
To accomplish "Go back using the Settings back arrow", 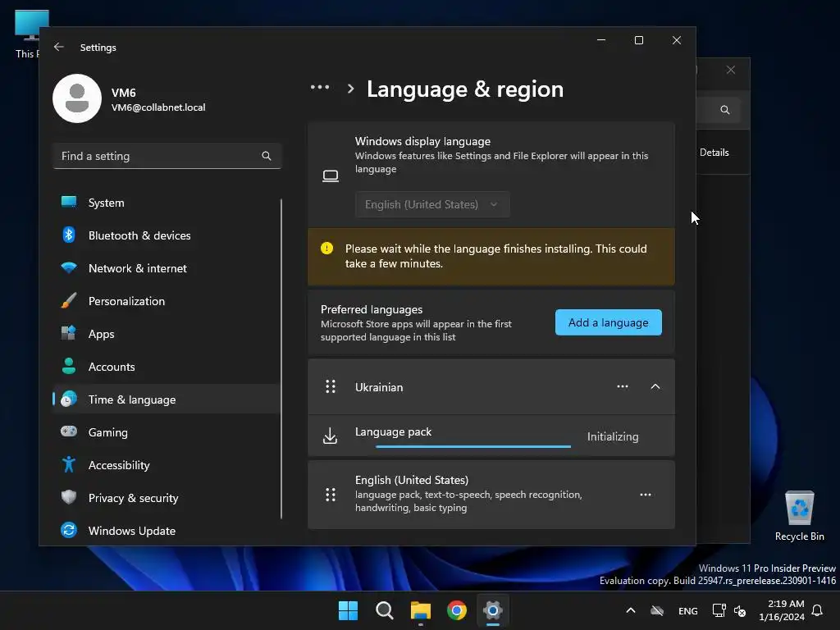I will (x=59, y=47).
